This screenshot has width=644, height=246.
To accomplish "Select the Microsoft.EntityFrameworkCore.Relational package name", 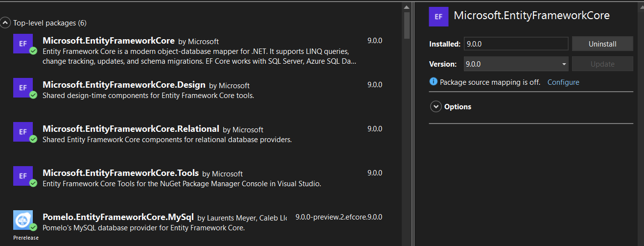I will [x=131, y=129].
